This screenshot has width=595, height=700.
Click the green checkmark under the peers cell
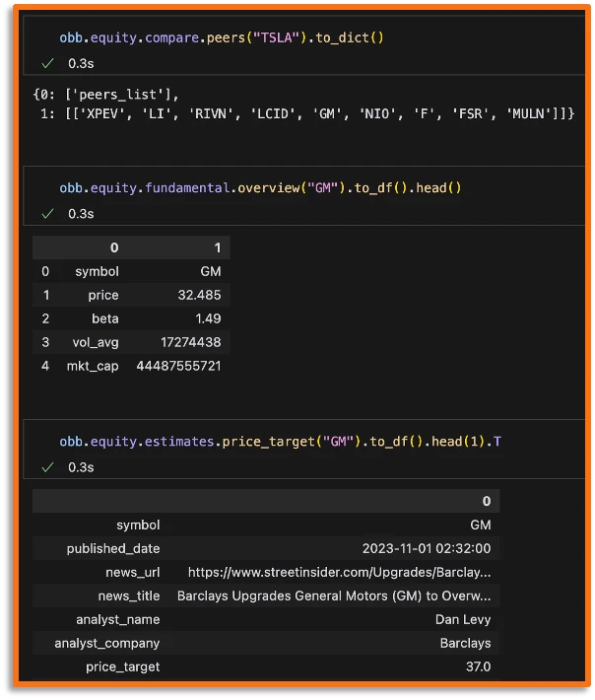[47, 63]
